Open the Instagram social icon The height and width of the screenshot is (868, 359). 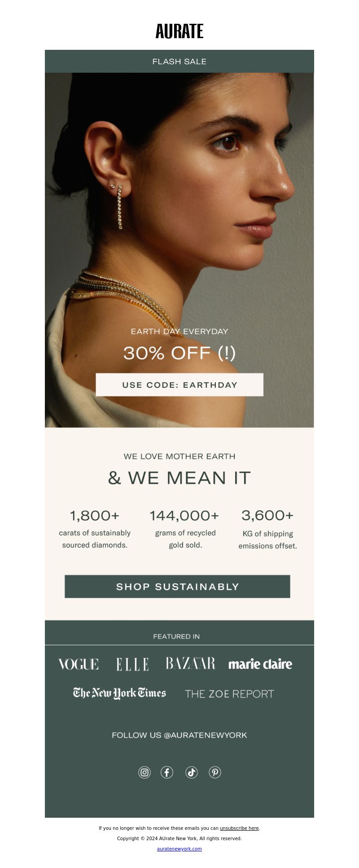[x=144, y=772]
